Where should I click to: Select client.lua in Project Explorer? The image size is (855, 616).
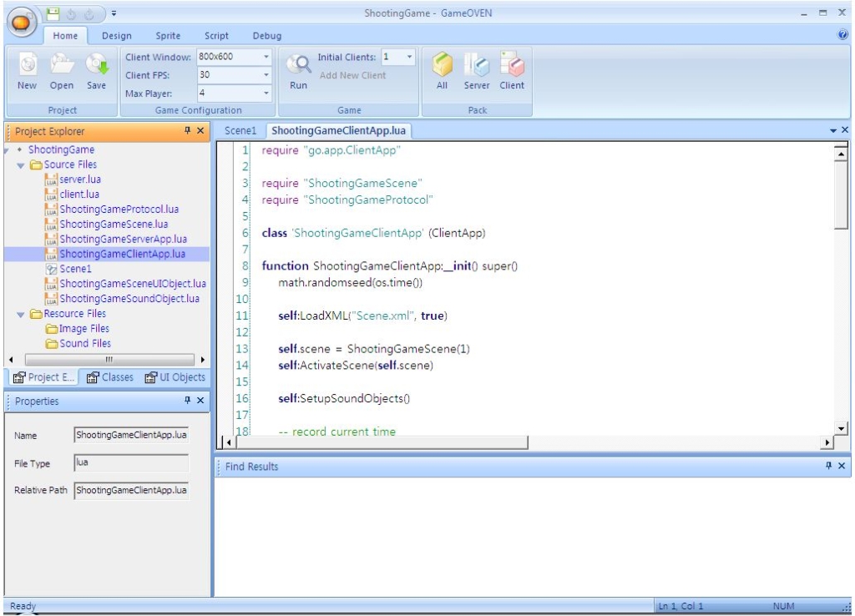pyautogui.click(x=79, y=194)
